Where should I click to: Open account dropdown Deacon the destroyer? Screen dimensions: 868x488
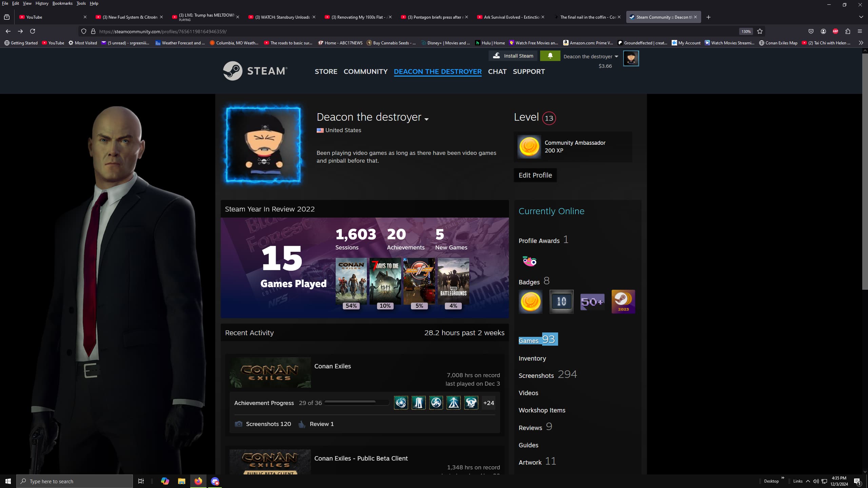pos(591,56)
